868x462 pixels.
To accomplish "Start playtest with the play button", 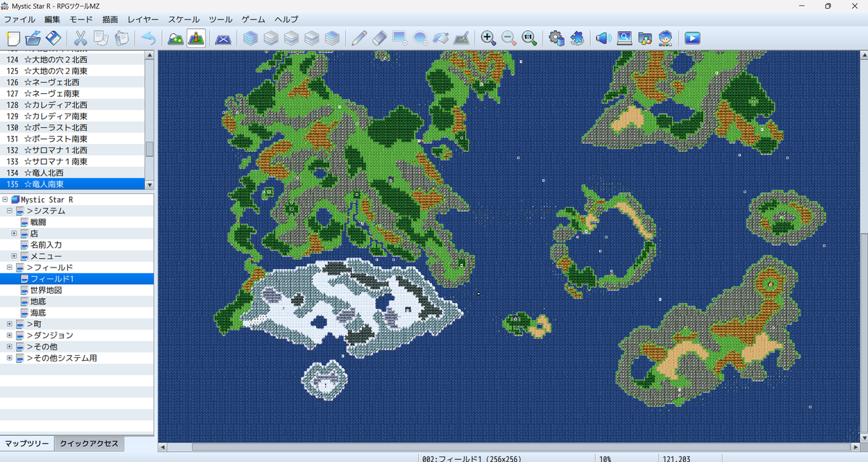I will [692, 38].
